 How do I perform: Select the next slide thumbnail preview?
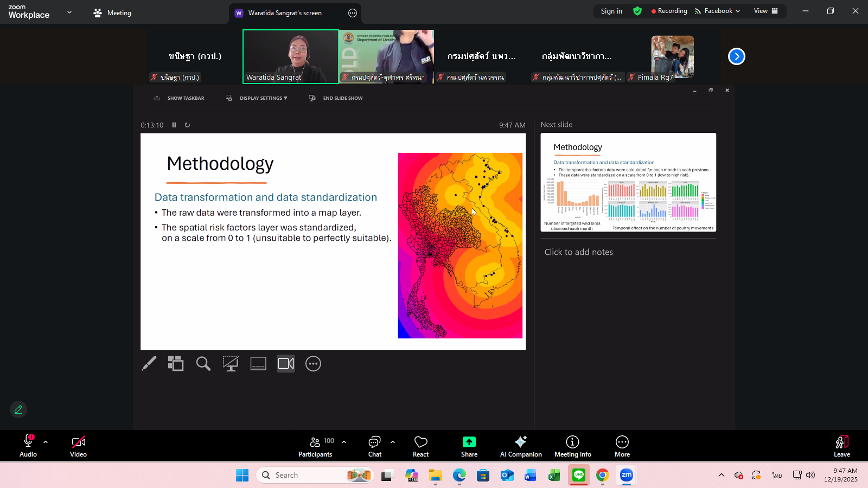click(x=628, y=182)
